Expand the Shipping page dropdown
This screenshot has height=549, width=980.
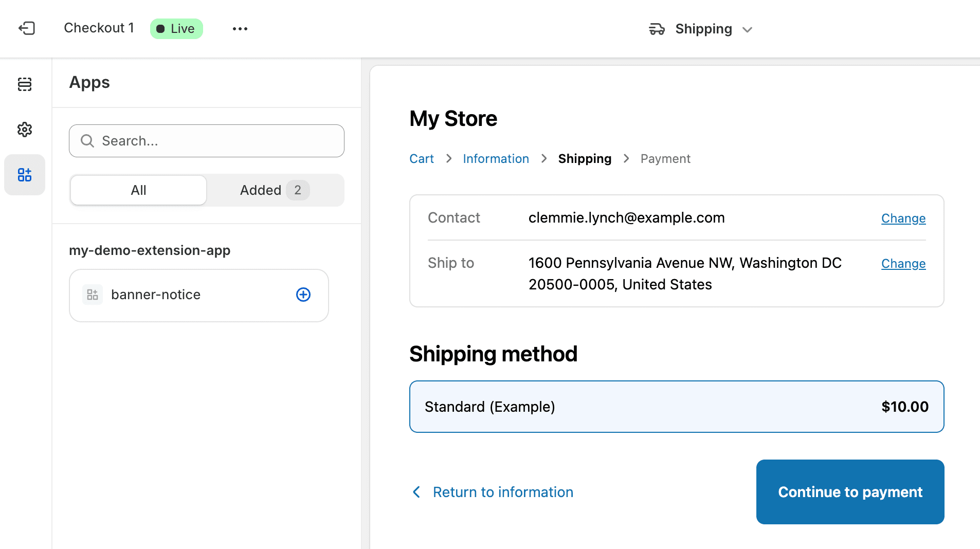pyautogui.click(x=747, y=30)
